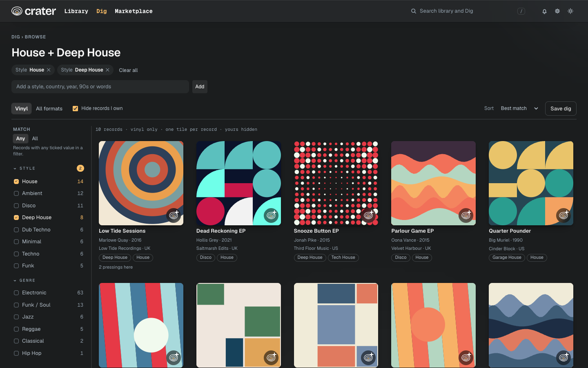Screen dimensions: 588x368
Task: Tick the Ambient style checkbox
Action: (x=16, y=193)
